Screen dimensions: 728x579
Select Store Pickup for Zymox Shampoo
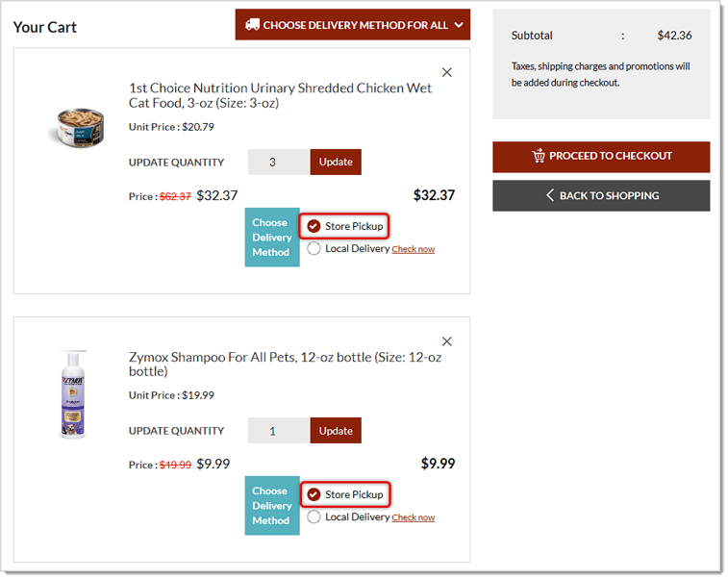pos(314,494)
